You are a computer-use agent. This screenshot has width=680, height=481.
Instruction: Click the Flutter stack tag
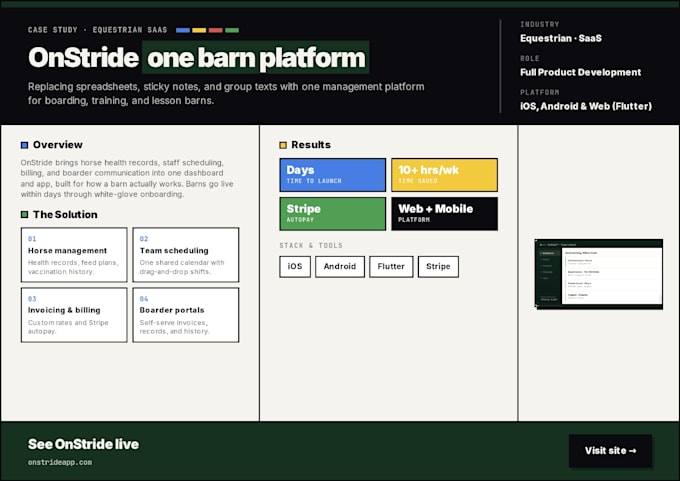pos(391,266)
